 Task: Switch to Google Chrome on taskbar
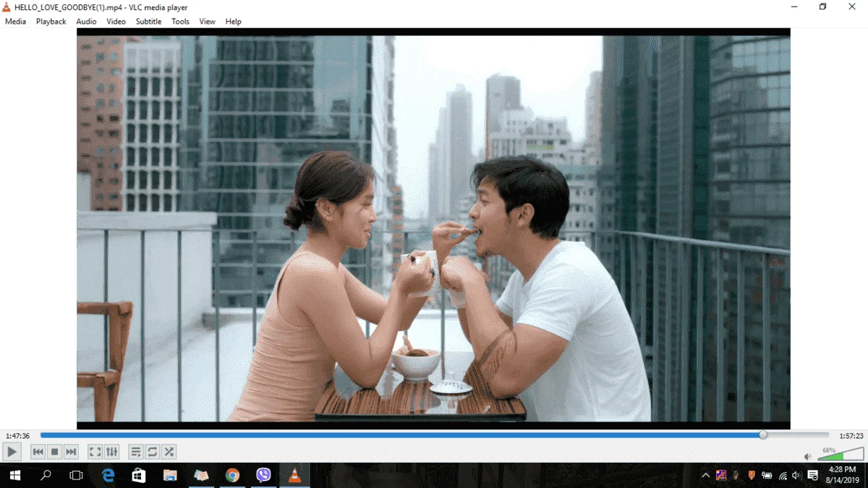232,476
